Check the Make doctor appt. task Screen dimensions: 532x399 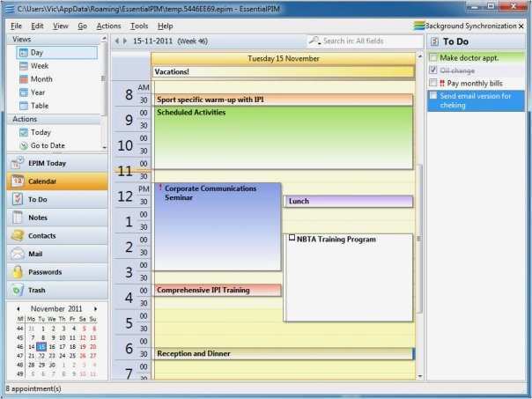[x=433, y=56]
